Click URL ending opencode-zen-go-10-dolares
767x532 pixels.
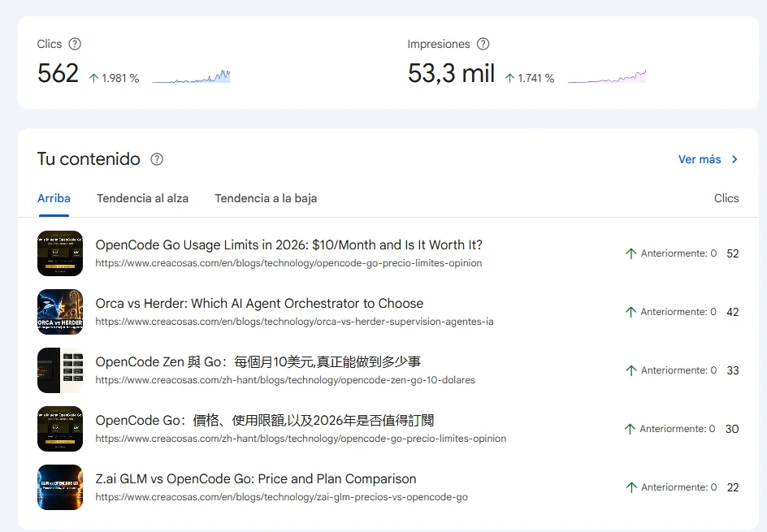tap(285, 380)
